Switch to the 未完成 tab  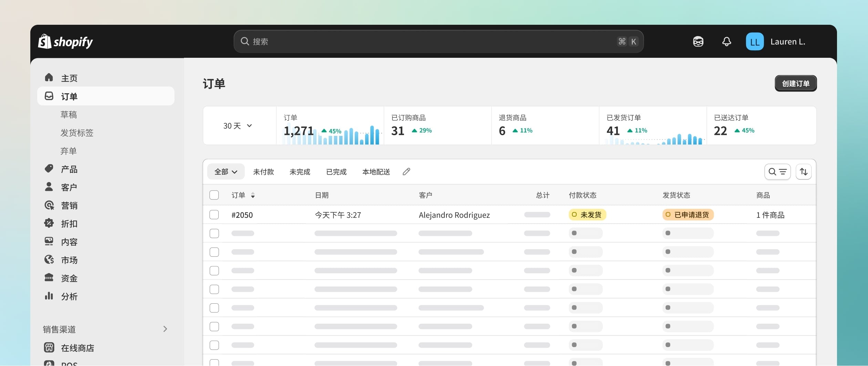pyautogui.click(x=300, y=172)
